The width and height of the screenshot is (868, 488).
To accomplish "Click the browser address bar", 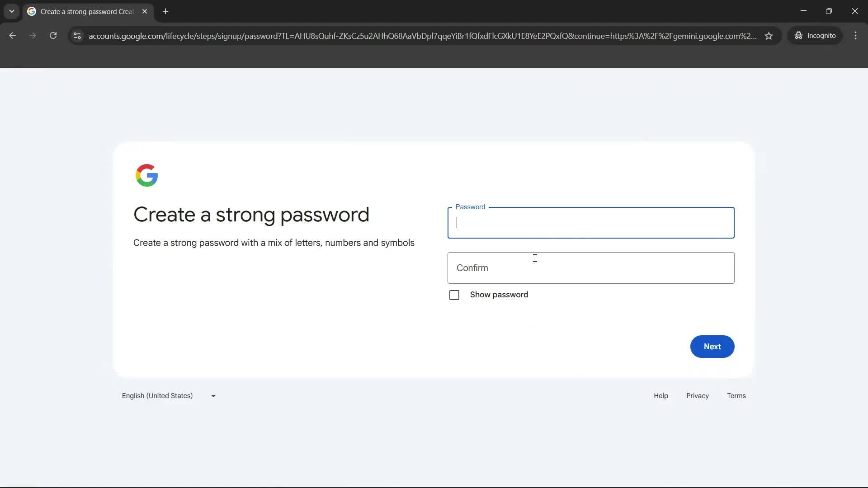I will 407,36.
